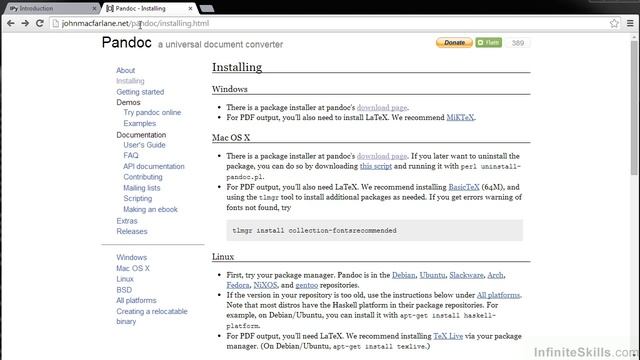Open the Ubuntu repository link
640x360 pixels.
[x=432, y=275]
